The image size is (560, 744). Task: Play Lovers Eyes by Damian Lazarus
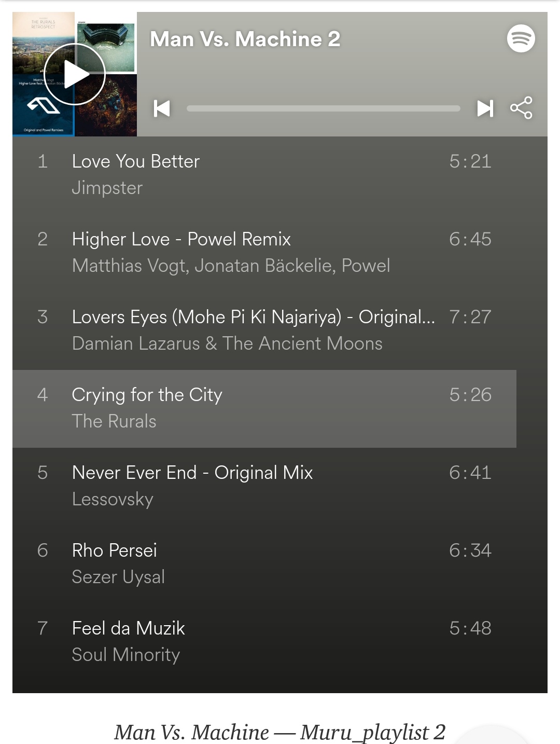[x=264, y=330]
